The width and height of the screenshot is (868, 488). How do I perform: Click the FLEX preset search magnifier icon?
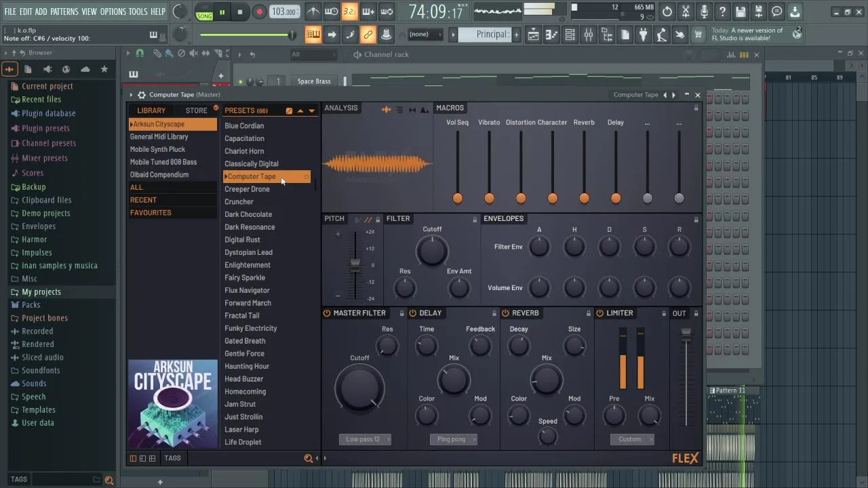pos(309,458)
